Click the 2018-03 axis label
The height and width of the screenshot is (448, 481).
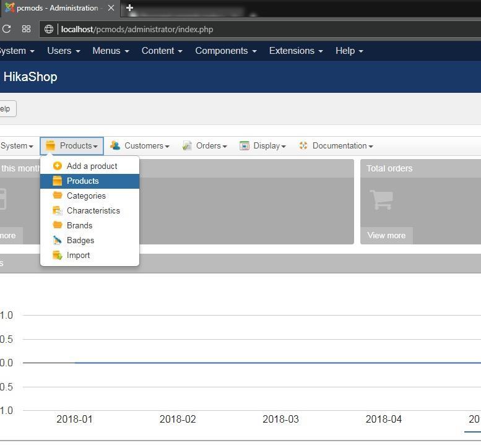[x=280, y=419]
